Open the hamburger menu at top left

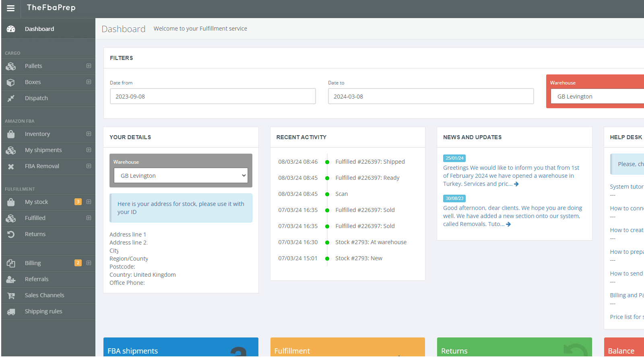point(10,8)
